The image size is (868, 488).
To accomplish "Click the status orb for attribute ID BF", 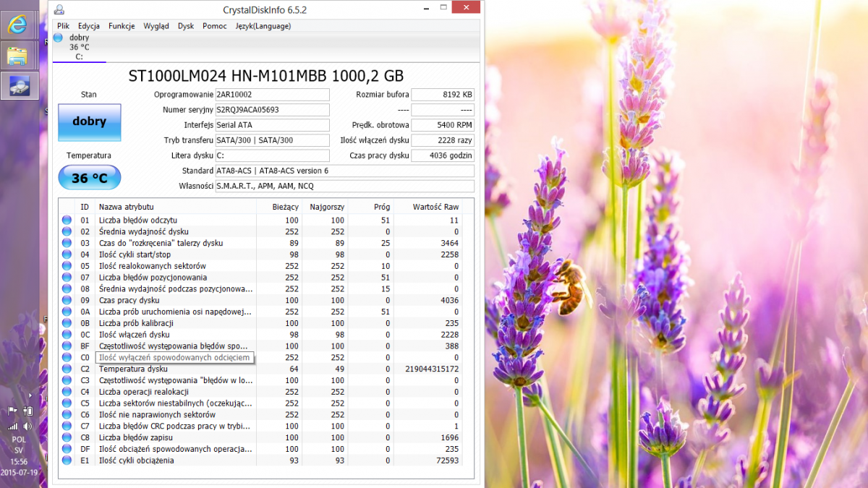I will point(67,346).
